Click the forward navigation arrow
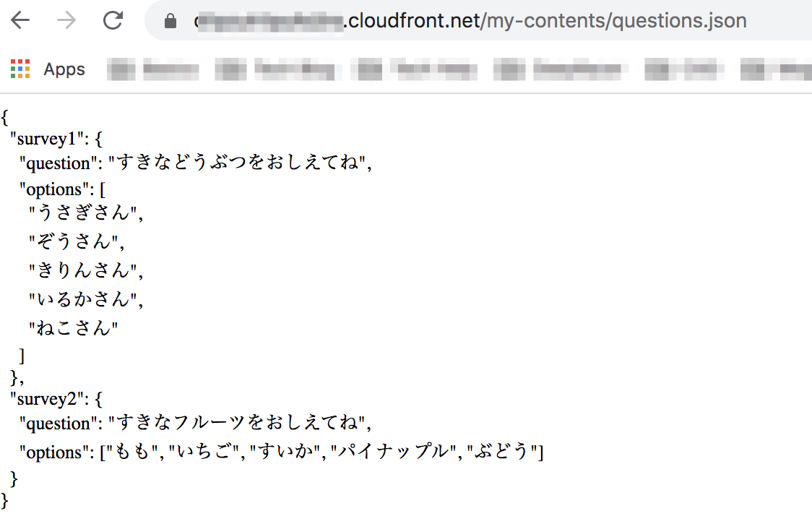 point(66,21)
